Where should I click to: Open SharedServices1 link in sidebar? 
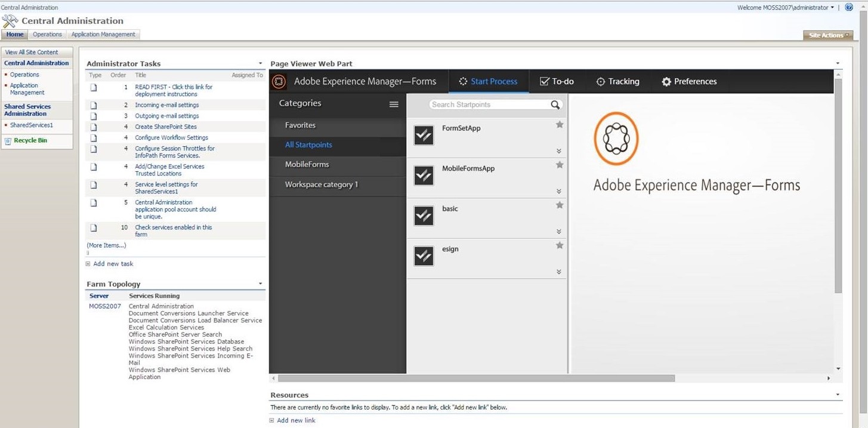pyautogui.click(x=32, y=125)
